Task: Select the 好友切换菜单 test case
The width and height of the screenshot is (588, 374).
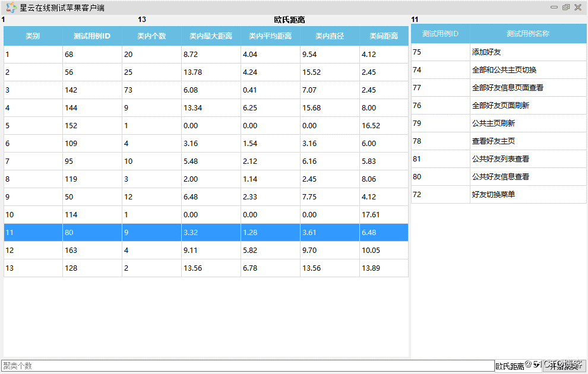Action: [528, 195]
